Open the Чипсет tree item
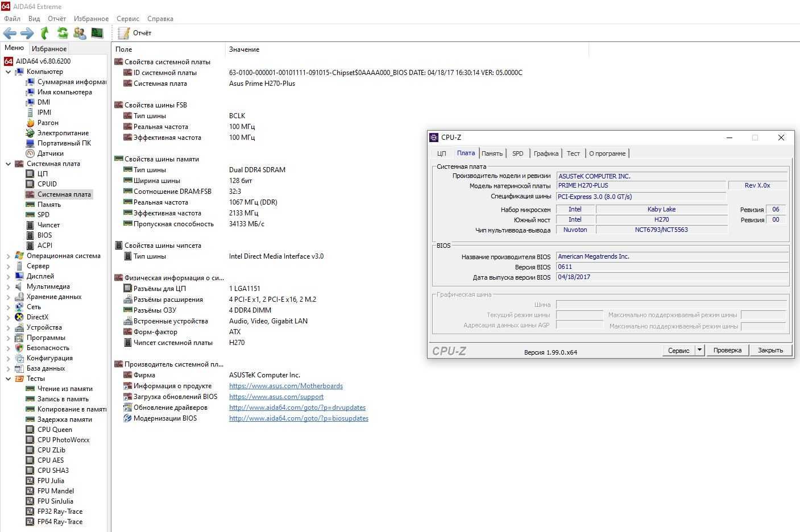Image resolution: width=800 pixels, height=532 pixels. pyautogui.click(x=48, y=225)
